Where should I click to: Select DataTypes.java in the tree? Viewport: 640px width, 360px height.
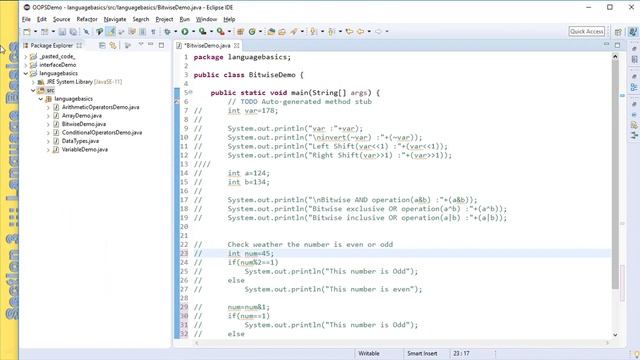point(80,141)
